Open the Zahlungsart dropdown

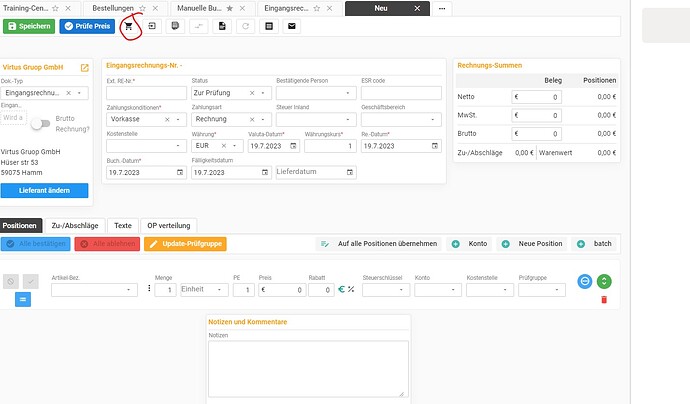[x=263, y=119]
